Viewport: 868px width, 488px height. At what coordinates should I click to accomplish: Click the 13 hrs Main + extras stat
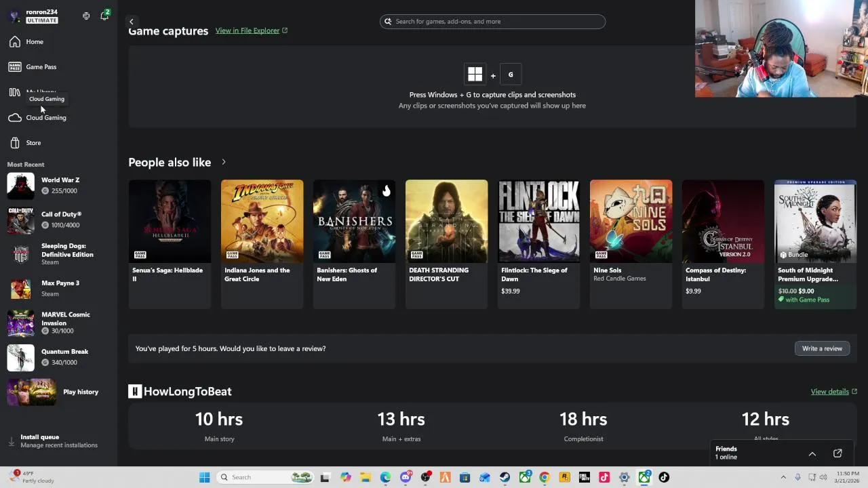pos(401,426)
